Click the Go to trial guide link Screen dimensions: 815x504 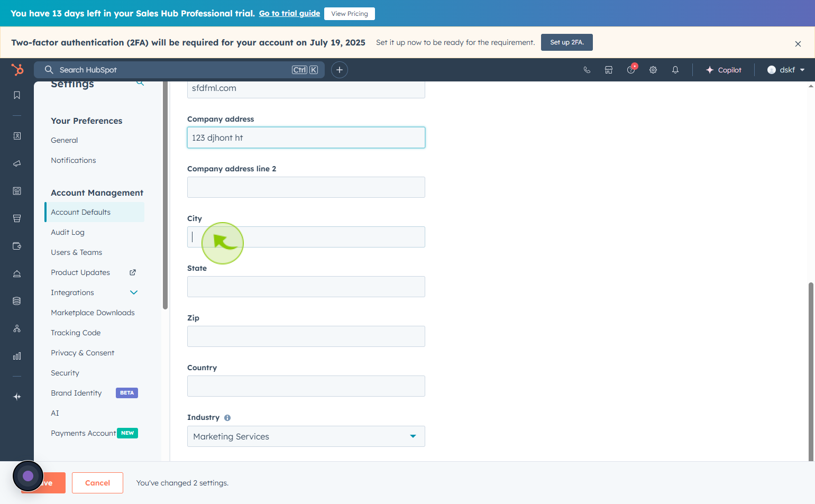point(289,13)
